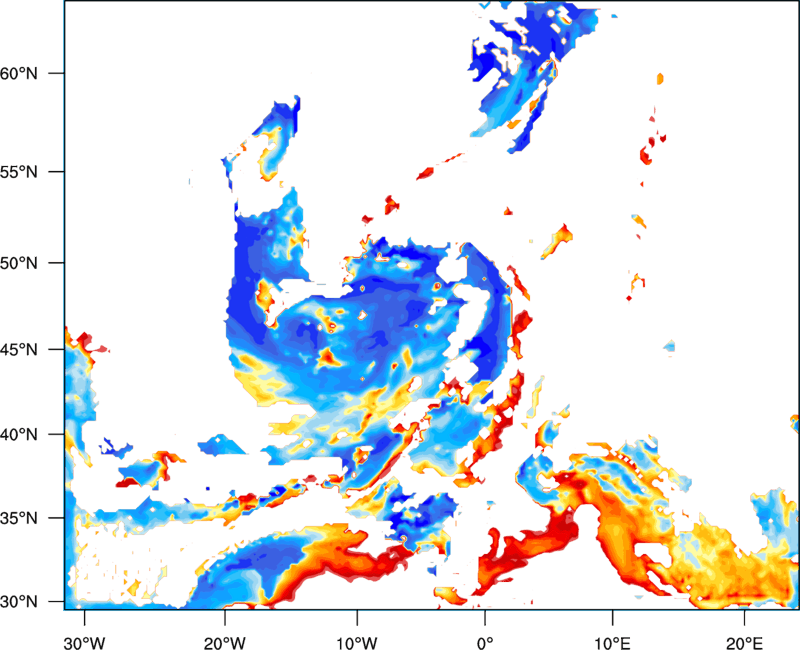
Task: Click the 35°N latitude label
Action: tap(19, 518)
